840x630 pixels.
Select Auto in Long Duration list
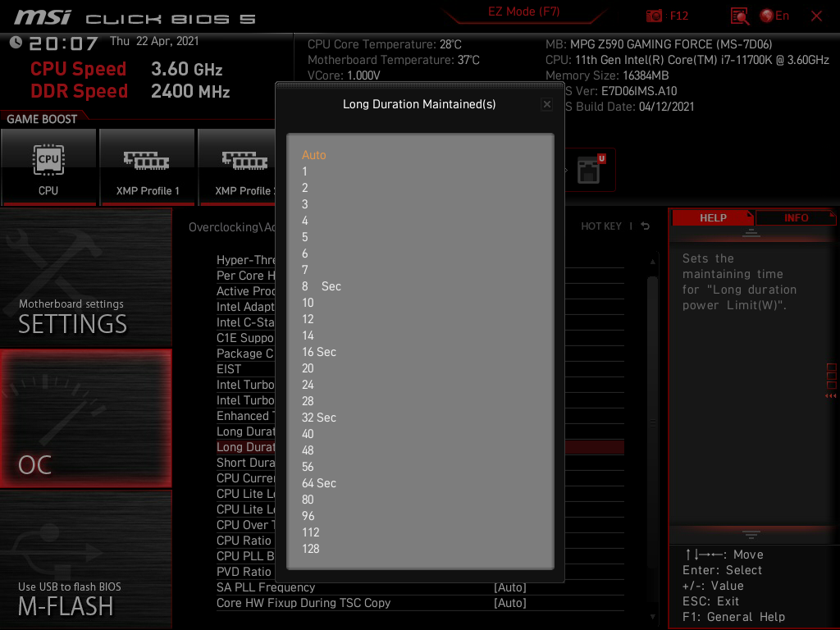click(314, 155)
